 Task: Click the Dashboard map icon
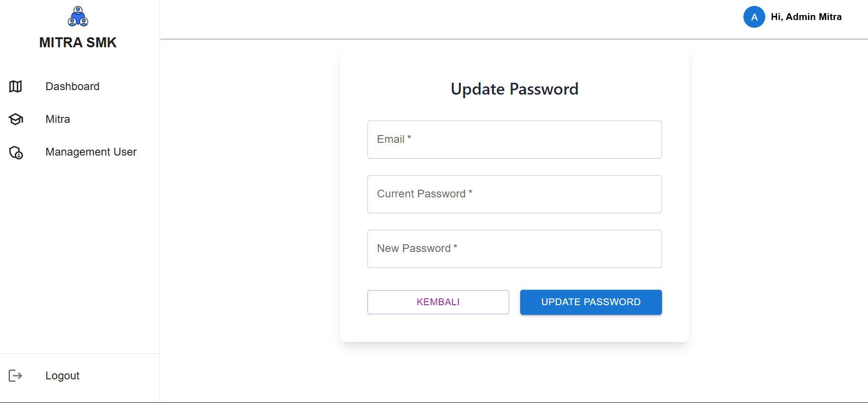click(15, 86)
